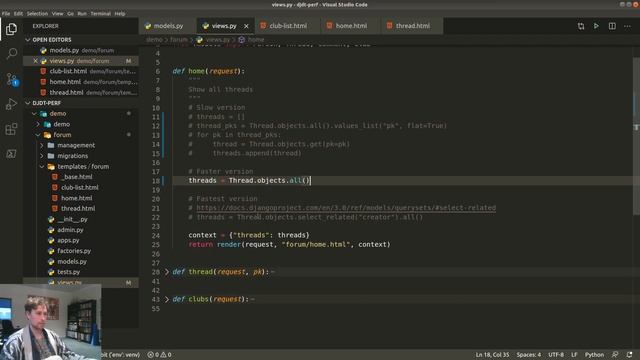Open tests.py in the file tree
The image size is (640, 360).
69,272
